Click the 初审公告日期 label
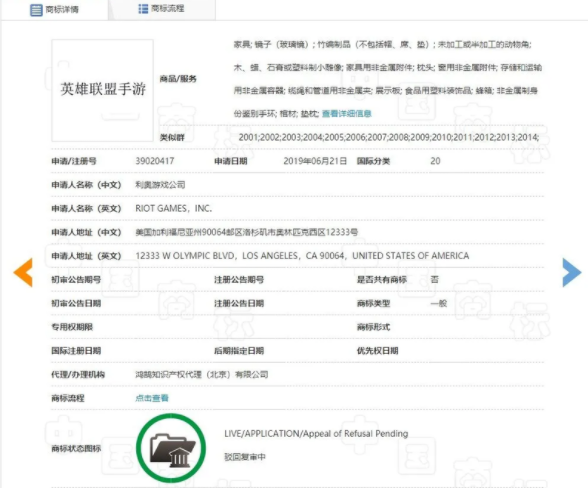This screenshot has height=488, width=588. (x=76, y=303)
